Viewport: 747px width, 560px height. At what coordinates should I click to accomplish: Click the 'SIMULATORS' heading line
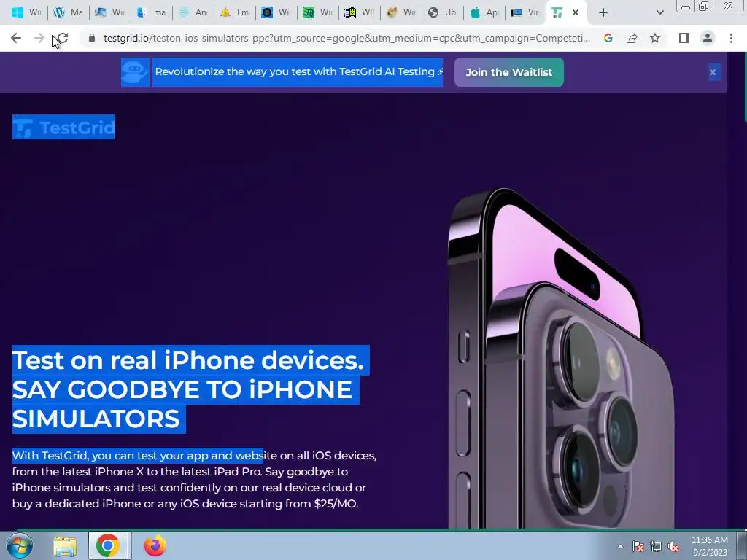pos(96,419)
